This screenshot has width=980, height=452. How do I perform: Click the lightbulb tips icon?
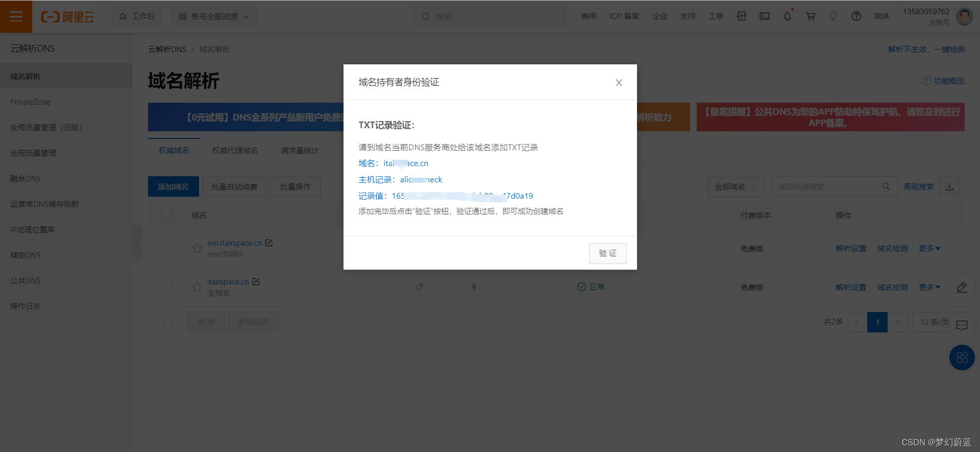click(x=833, y=16)
